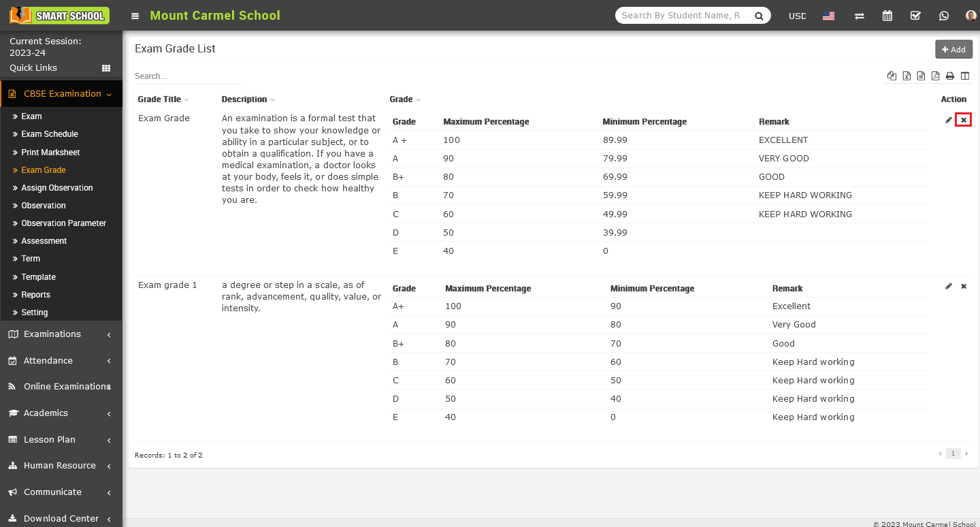Open the USD currency dropdown
The image size is (980, 527).
[797, 16]
